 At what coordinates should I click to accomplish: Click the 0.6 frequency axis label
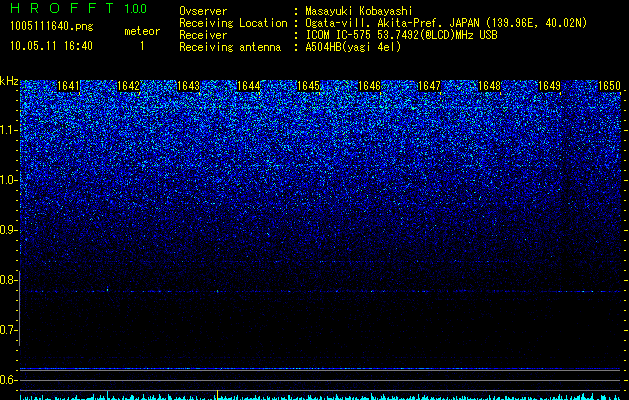[x=8, y=380]
